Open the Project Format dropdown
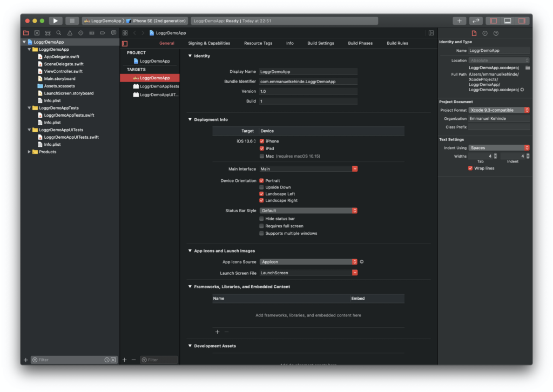The height and width of the screenshot is (392, 553). click(499, 110)
